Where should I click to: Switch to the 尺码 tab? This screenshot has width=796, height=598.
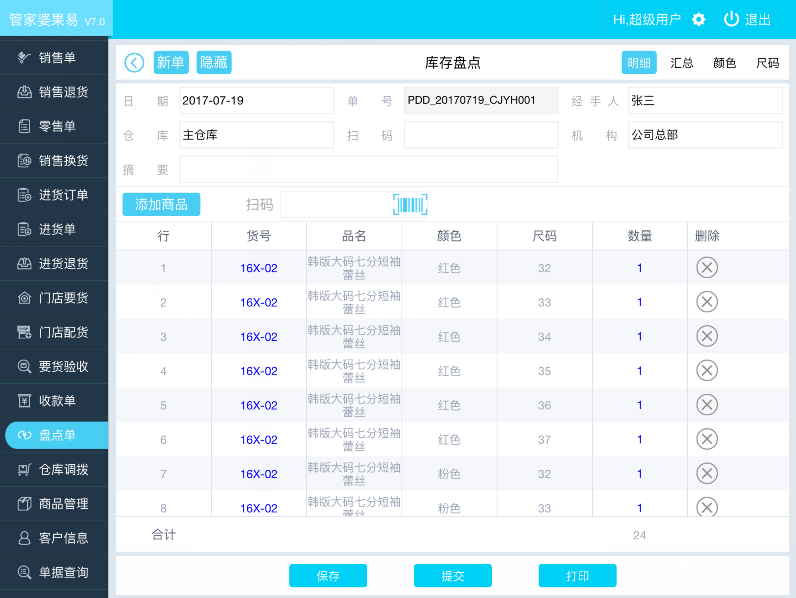pos(767,62)
